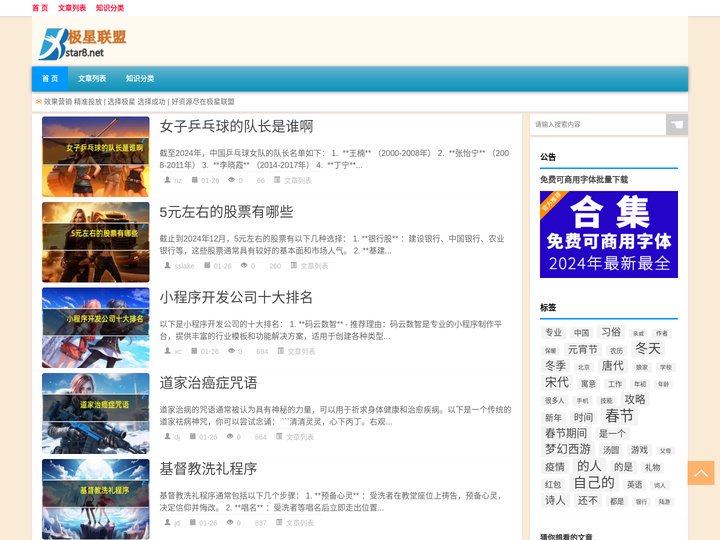Open article 基督教洗礼程序
720x540 pixels.
[x=208, y=468]
